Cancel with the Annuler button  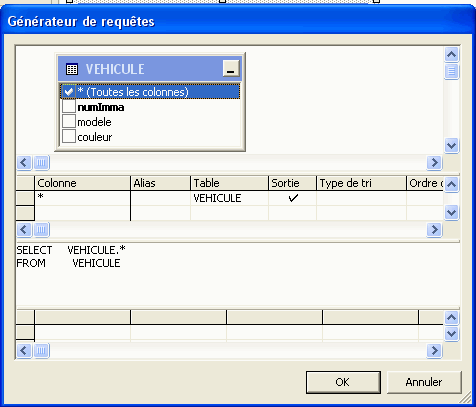point(424,382)
